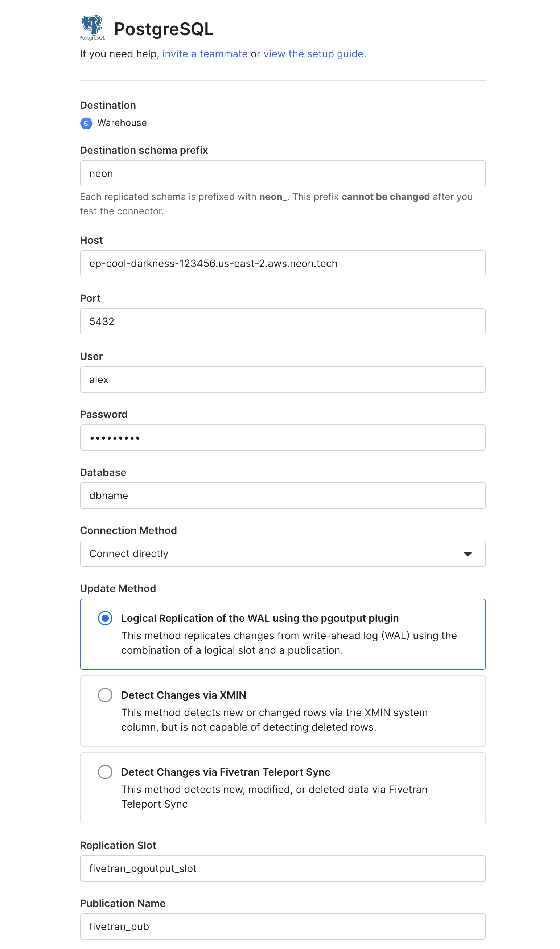Viewport: 560px width, 949px height.
Task: Click the Destination schema prefix field
Action: tap(283, 173)
